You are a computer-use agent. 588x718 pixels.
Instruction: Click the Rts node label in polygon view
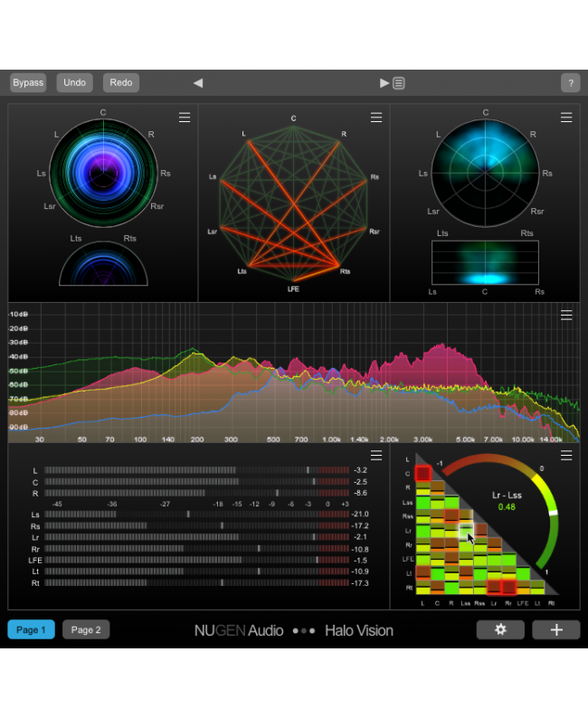[x=345, y=271]
